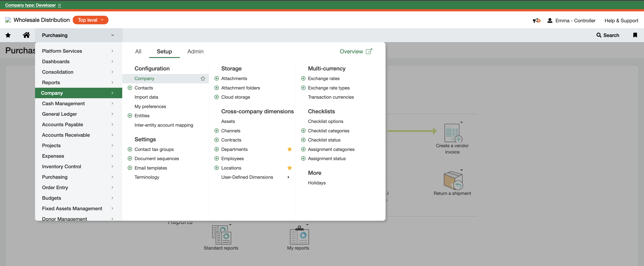The height and width of the screenshot is (266, 644).
Task: Open the Overview external link icon
Action: 369,51
